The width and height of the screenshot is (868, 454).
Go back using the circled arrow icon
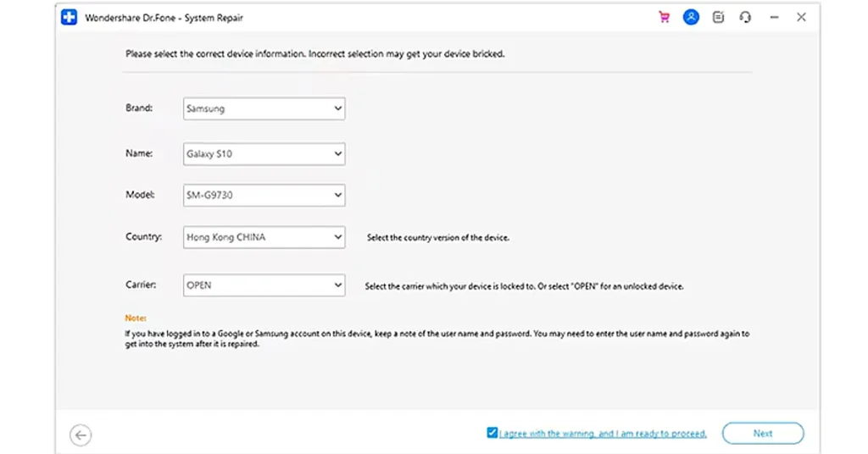81,435
